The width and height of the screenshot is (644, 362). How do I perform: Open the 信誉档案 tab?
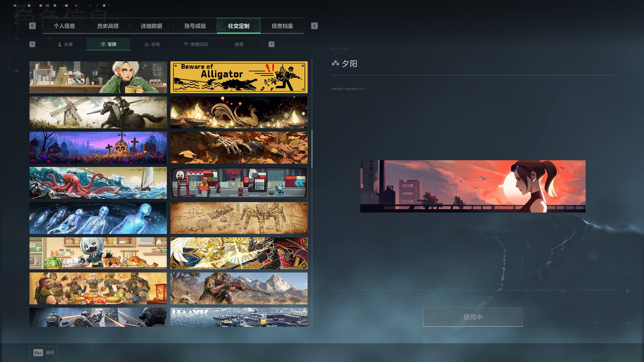[x=282, y=26]
